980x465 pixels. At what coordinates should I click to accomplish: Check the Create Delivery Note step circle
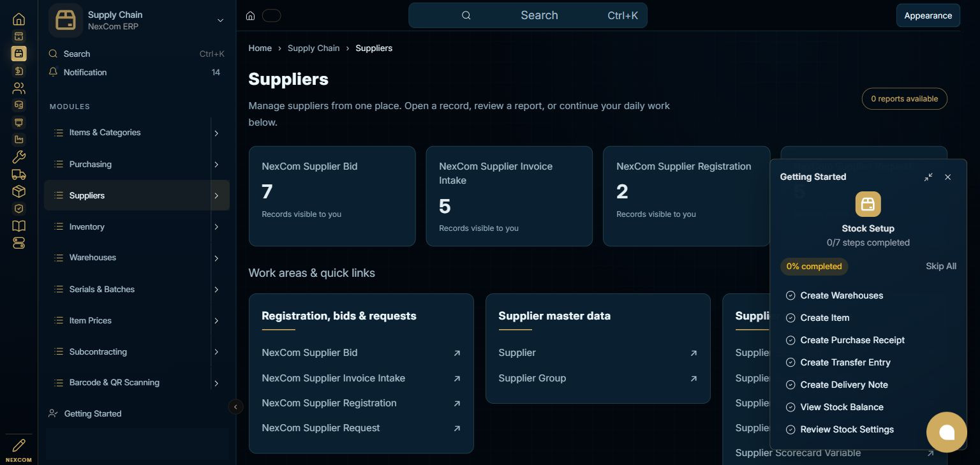(791, 385)
